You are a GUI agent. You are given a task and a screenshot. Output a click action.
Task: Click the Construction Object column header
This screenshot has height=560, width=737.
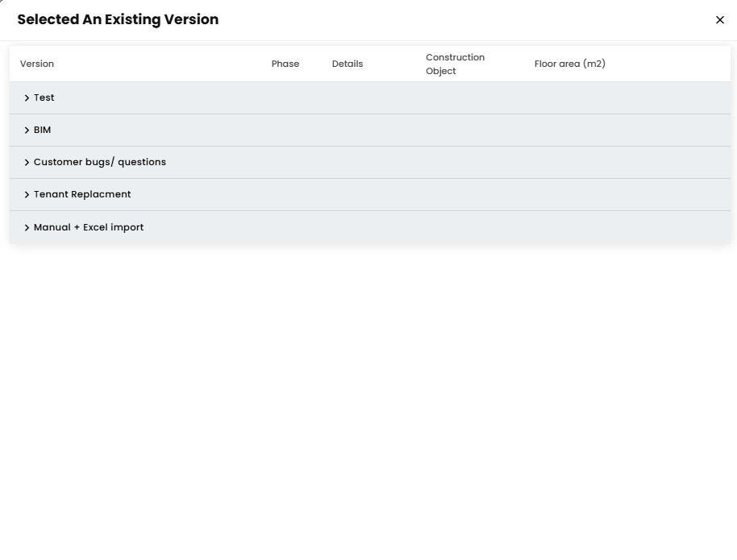tap(455, 64)
